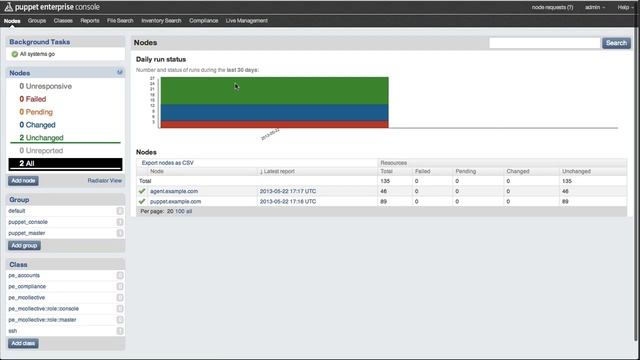The height and width of the screenshot is (360, 640).
Task: Switch to the Groups tab
Action: 37,21
